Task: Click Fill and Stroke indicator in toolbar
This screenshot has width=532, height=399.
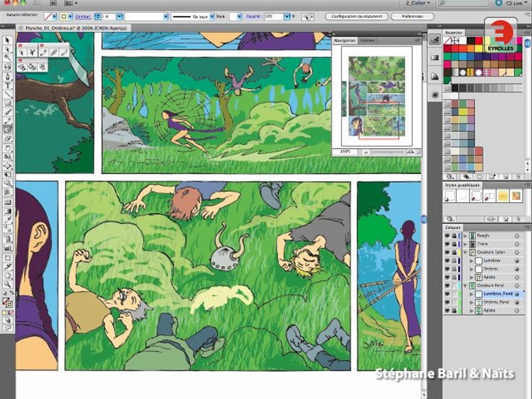Action: click(7, 302)
